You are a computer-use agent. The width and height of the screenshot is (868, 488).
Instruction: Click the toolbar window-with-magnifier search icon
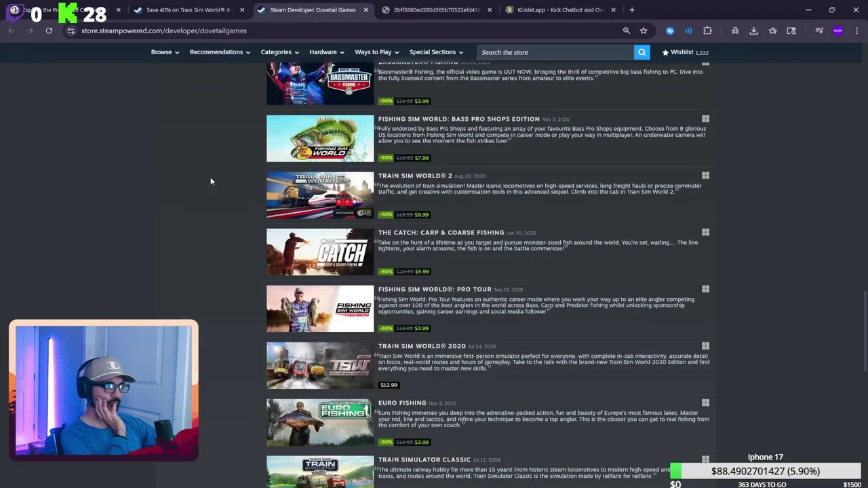pyautogui.click(x=791, y=30)
